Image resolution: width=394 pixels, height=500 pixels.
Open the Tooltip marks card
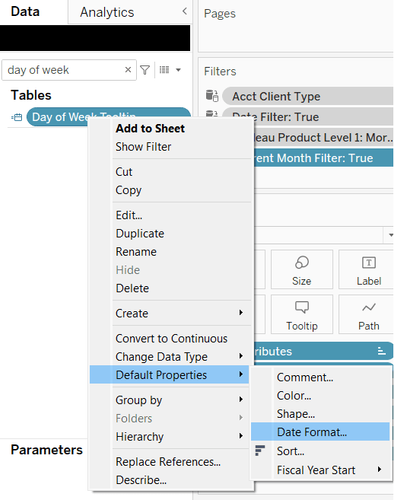click(x=302, y=314)
